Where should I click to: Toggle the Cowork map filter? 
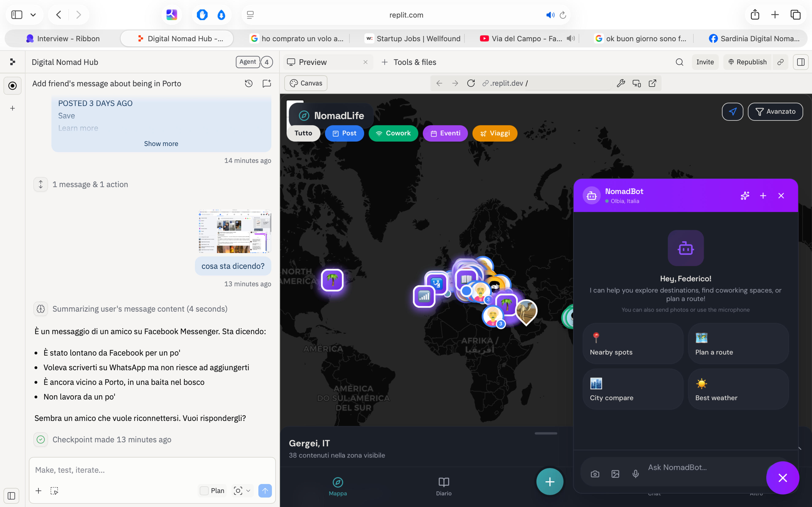[x=393, y=134]
